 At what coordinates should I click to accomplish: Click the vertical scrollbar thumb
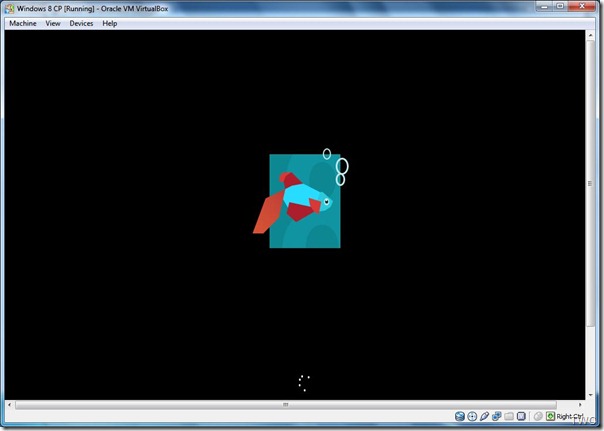[x=590, y=183]
